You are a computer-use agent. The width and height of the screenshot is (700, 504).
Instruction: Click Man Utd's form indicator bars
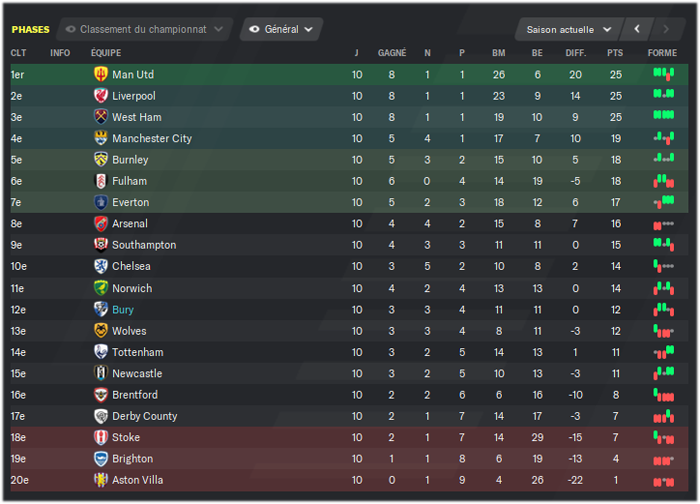click(x=664, y=74)
